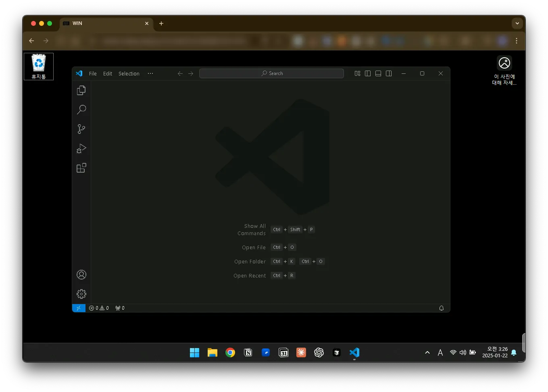Select the Recycle Bin desktop icon
Image resolution: width=548 pixels, height=392 pixels.
[39, 67]
